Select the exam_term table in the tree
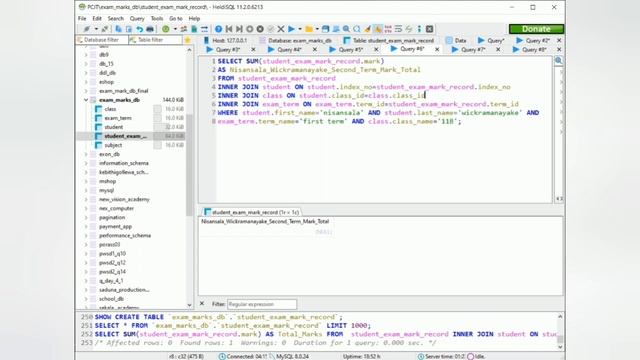 [118, 118]
